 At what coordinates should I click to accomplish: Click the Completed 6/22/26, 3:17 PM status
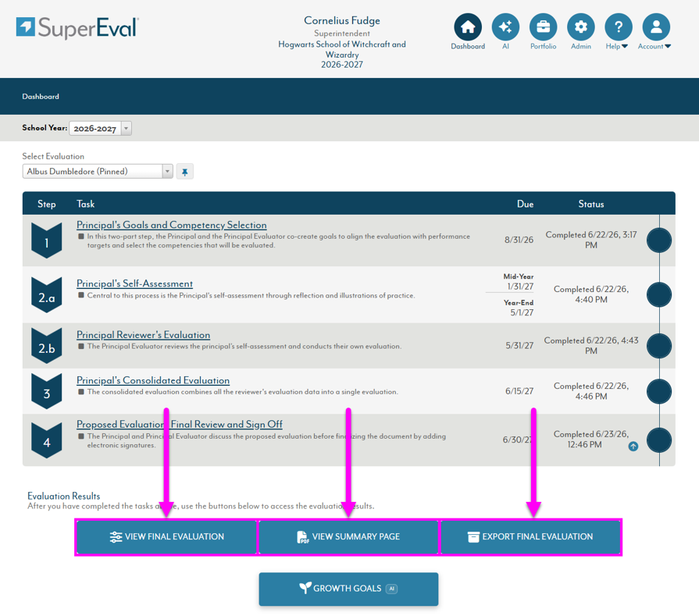591,240
